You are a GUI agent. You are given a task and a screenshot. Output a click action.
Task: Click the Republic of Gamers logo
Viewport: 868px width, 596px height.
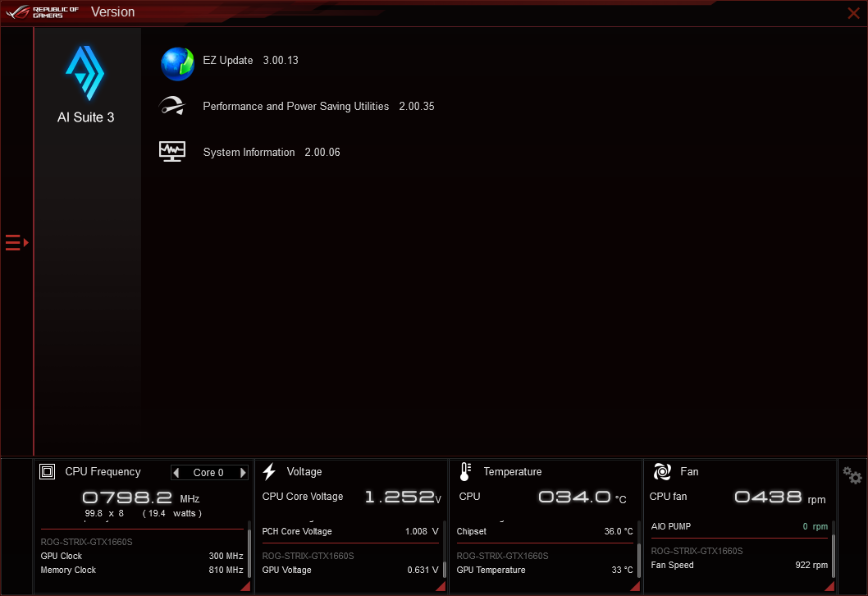43,12
